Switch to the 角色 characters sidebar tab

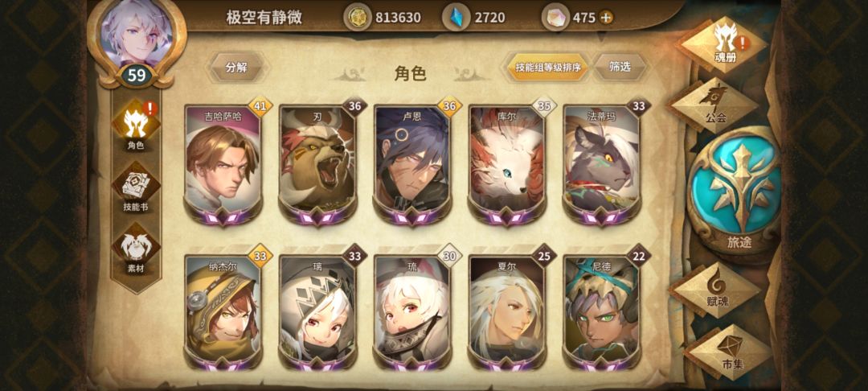136,127
